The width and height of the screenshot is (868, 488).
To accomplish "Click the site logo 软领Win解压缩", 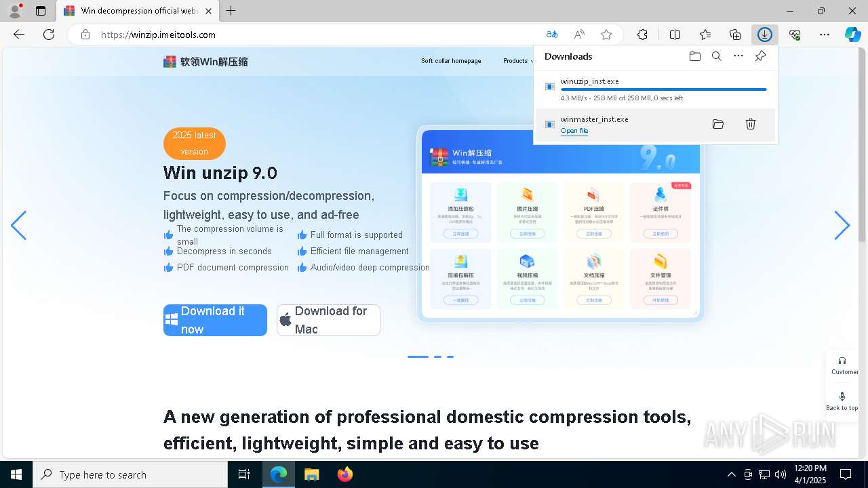I will pyautogui.click(x=205, y=62).
